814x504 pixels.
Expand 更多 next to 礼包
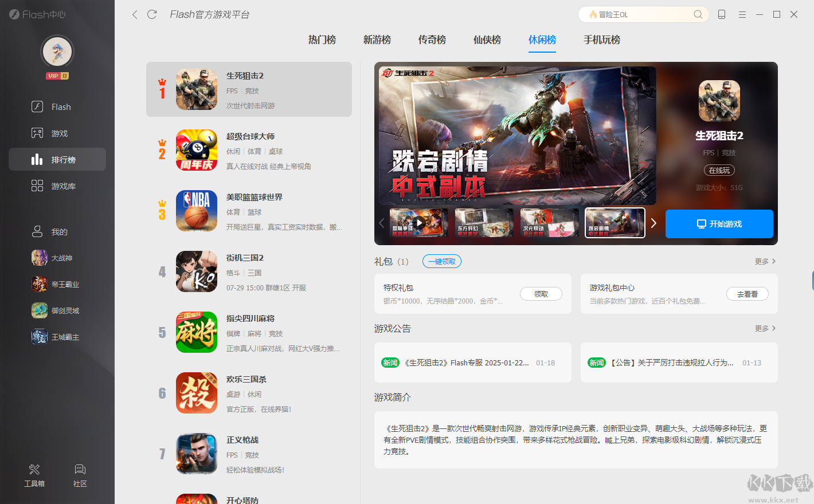pos(765,261)
